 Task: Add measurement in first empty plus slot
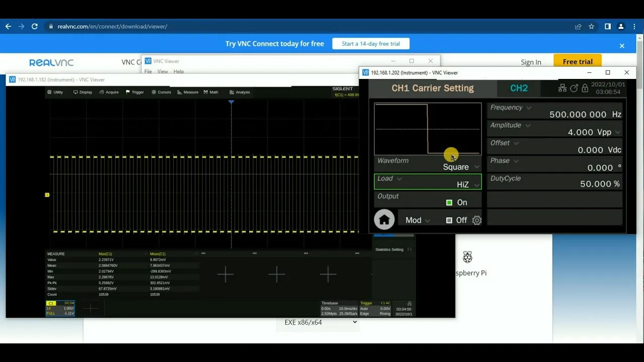tap(225, 274)
